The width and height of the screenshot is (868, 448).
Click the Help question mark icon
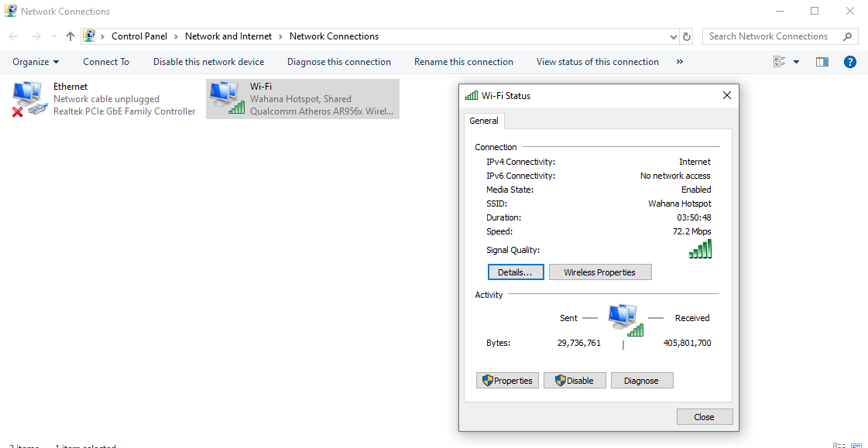849,62
